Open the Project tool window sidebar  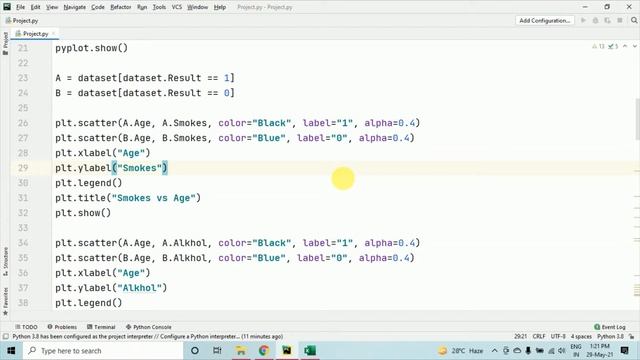[5, 43]
